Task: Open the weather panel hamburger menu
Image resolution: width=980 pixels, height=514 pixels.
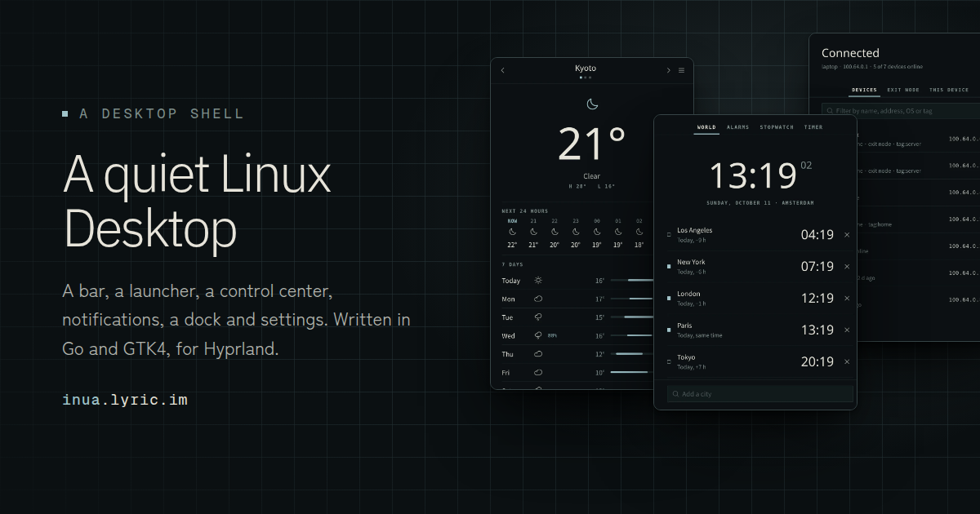Action: coord(682,70)
